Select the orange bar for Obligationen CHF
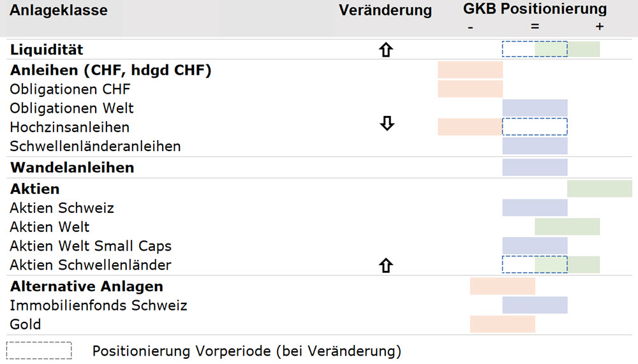The width and height of the screenshot is (638, 364). tap(470, 89)
